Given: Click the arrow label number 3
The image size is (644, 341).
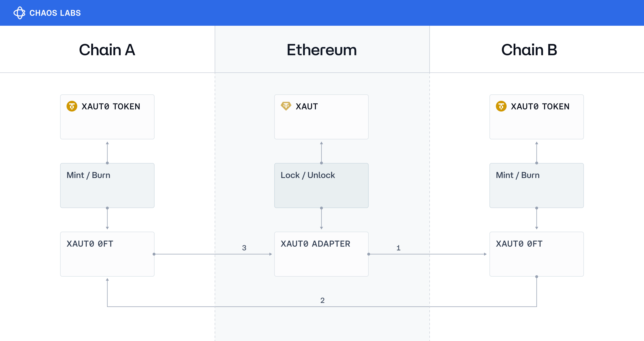Looking at the screenshot, I should tap(244, 248).
